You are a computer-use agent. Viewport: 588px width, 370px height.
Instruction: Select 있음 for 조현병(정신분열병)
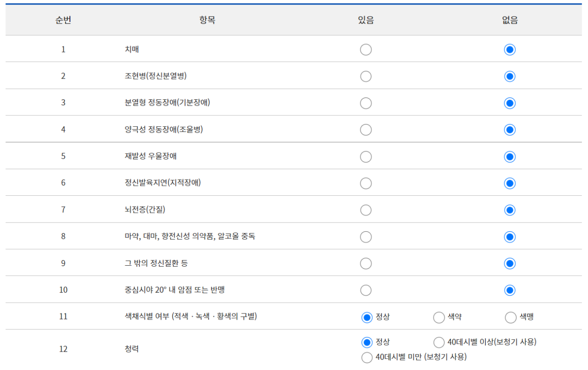click(365, 76)
